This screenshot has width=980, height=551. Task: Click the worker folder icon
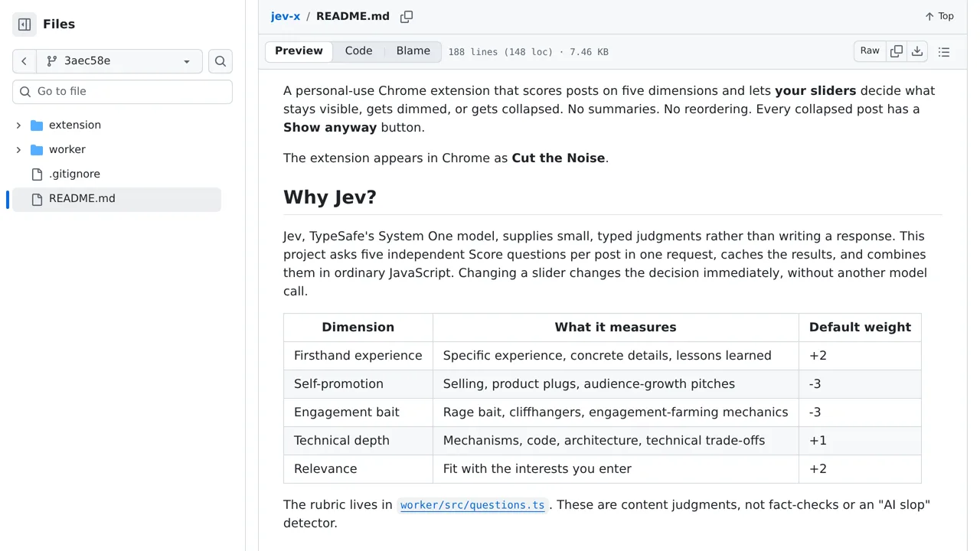[37, 150]
